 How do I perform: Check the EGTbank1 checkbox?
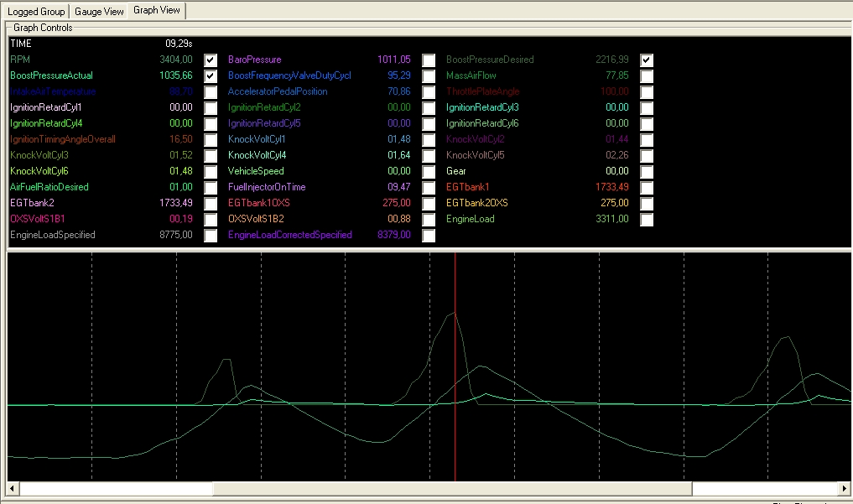click(647, 188)
